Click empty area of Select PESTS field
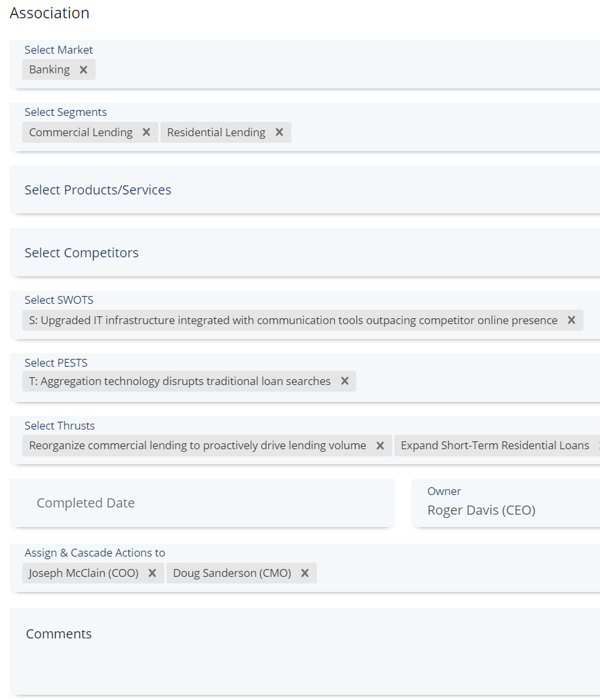The image size is (600, 700). [x=472, y=381]
